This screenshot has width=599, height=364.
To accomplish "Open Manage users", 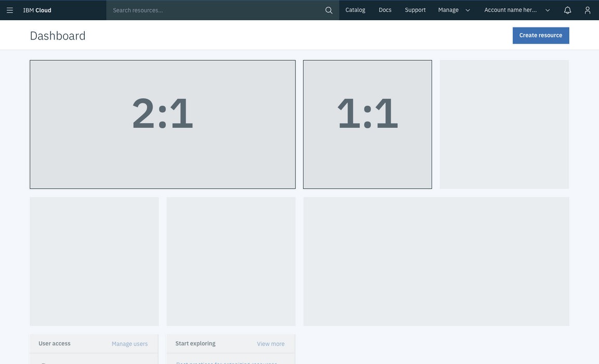I will (x=129, y=344).
